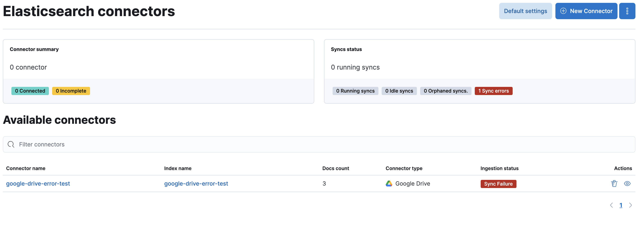Open google-drive-error-test index name link
This screenshot has height=239, width=644.
pyautogui.click(x=196, y=184)
